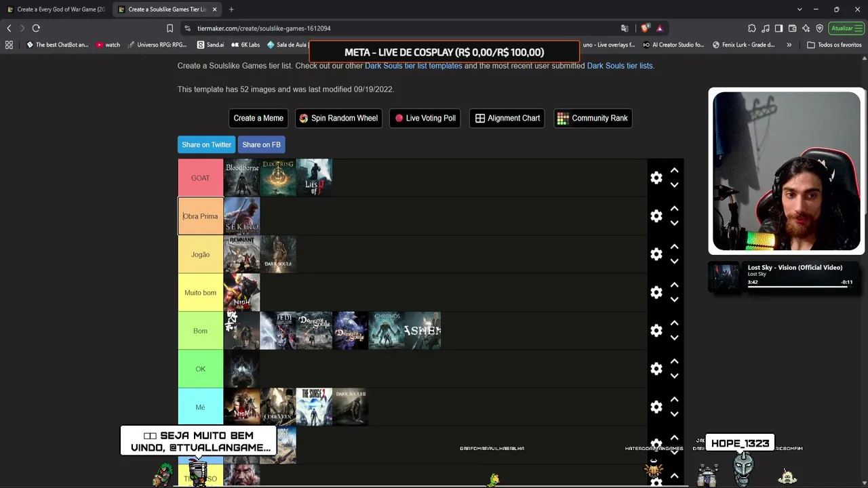Open settings gear for the Mé tier
The image size is (868, 488).
(656, 407)
